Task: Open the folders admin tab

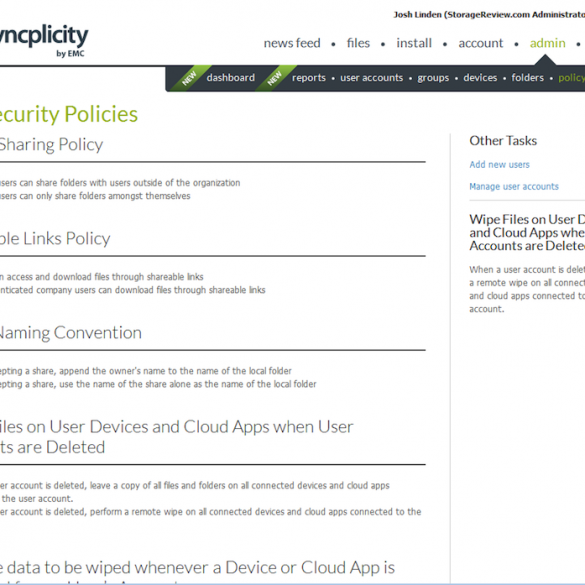Action: [x=528, y=78]
